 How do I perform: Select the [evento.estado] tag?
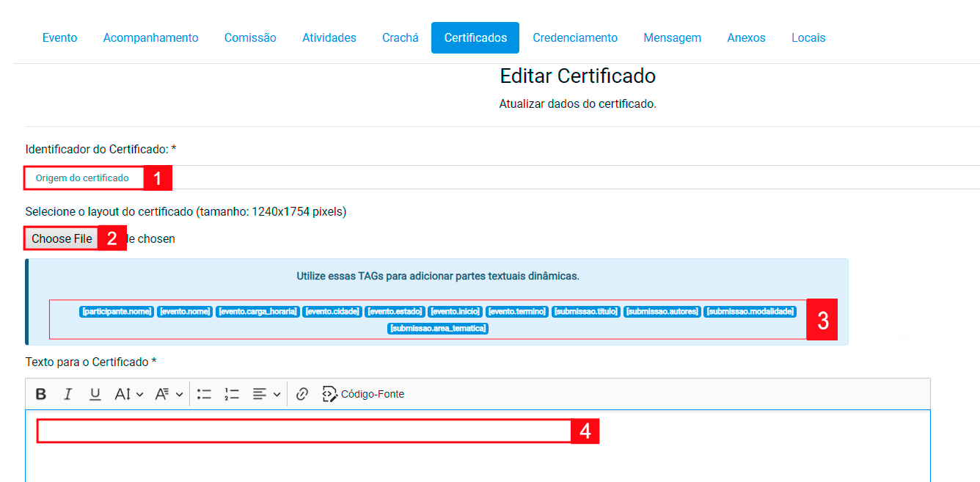tap(395, 312)
